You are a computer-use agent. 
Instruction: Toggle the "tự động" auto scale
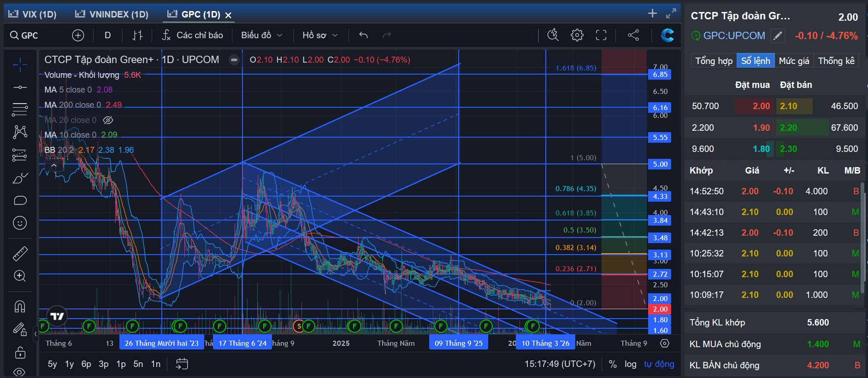coord(659,364)
